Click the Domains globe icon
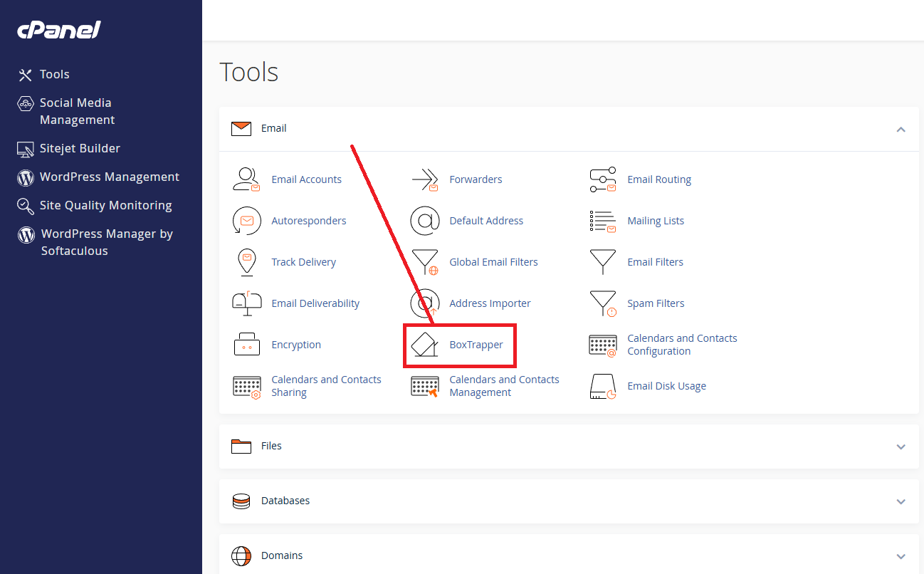Image resolution: width=924 pixels, height=574 pixels. [242, 556]
